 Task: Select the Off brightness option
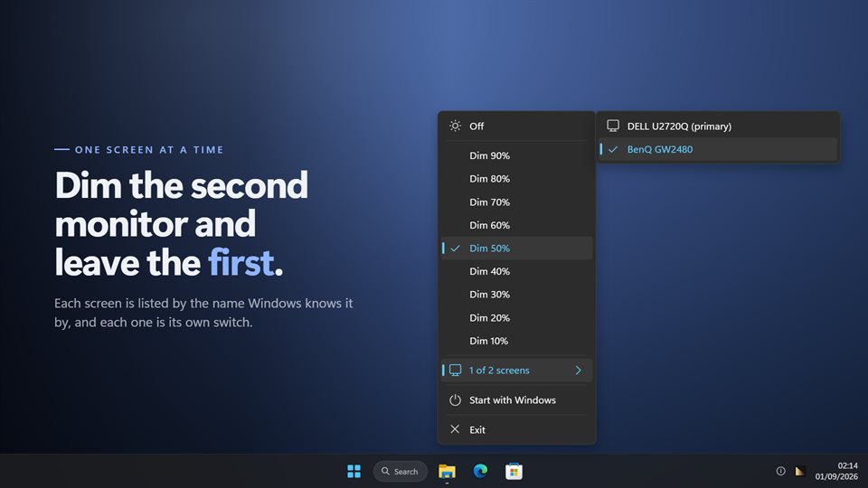[x=516, y=127]
